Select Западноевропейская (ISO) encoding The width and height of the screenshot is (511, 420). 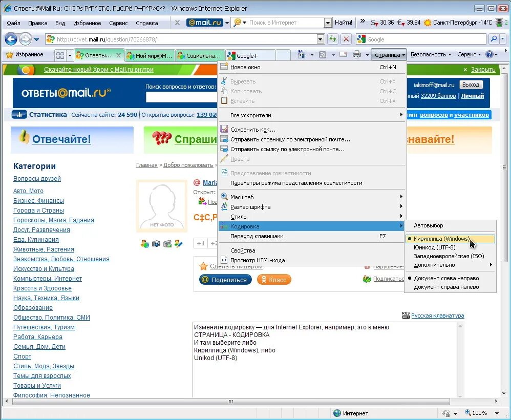coord(450,256)
